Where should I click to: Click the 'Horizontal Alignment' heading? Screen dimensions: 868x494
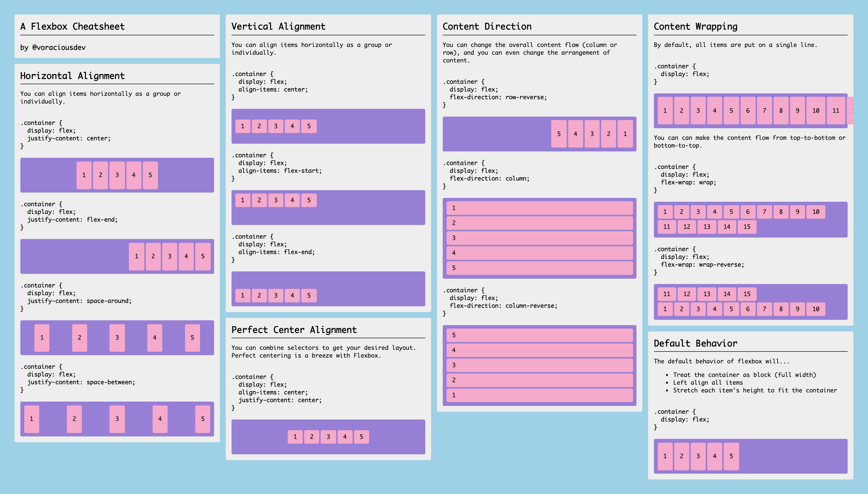click(72, 76)
